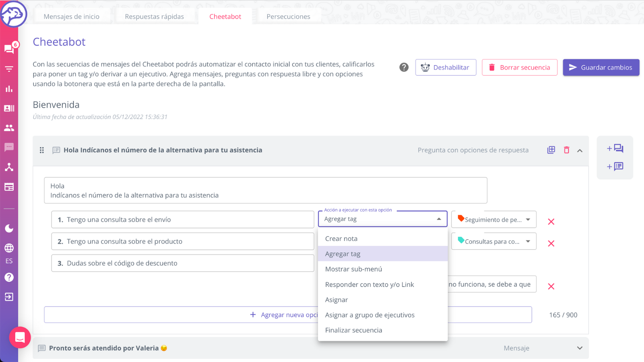Grab the drag handle of Hola block
The height and width of the screenshot is (362, 644).
coord(42,150)
